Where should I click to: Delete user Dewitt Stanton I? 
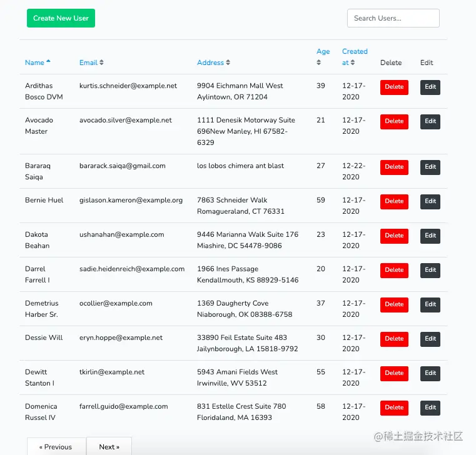394,373
